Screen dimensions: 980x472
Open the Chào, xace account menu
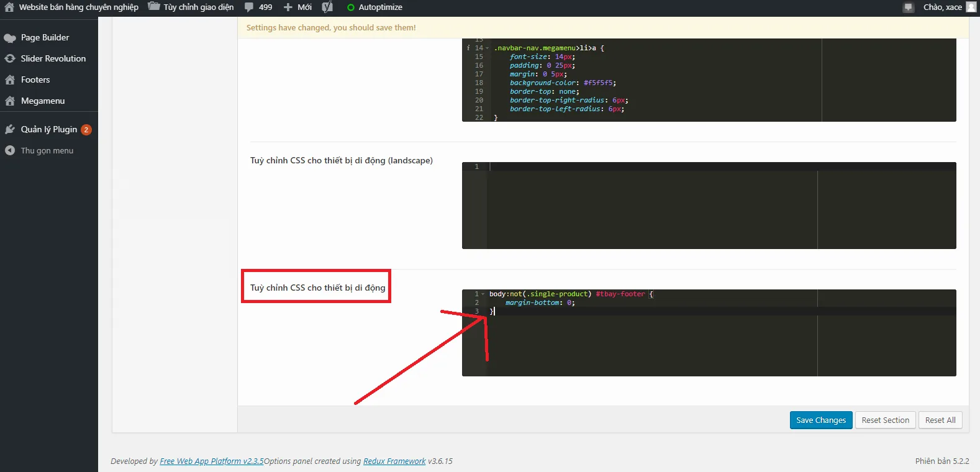[942, 7]
